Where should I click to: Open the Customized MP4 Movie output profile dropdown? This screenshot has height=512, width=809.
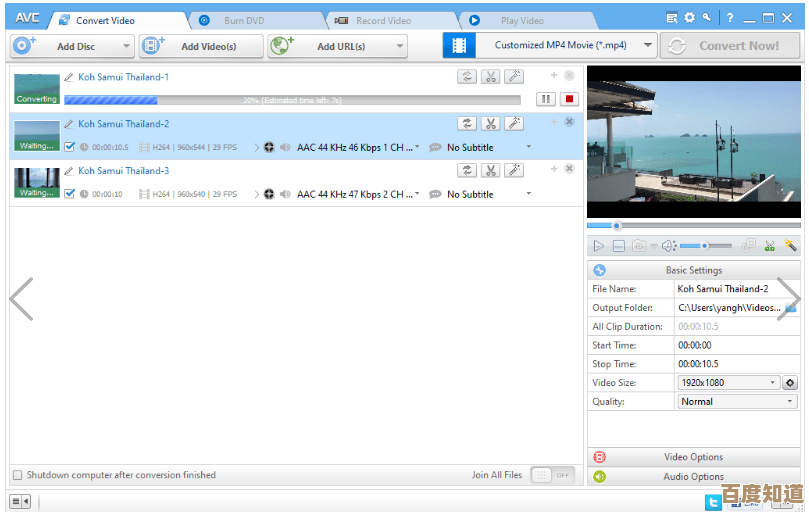(648, 45)
